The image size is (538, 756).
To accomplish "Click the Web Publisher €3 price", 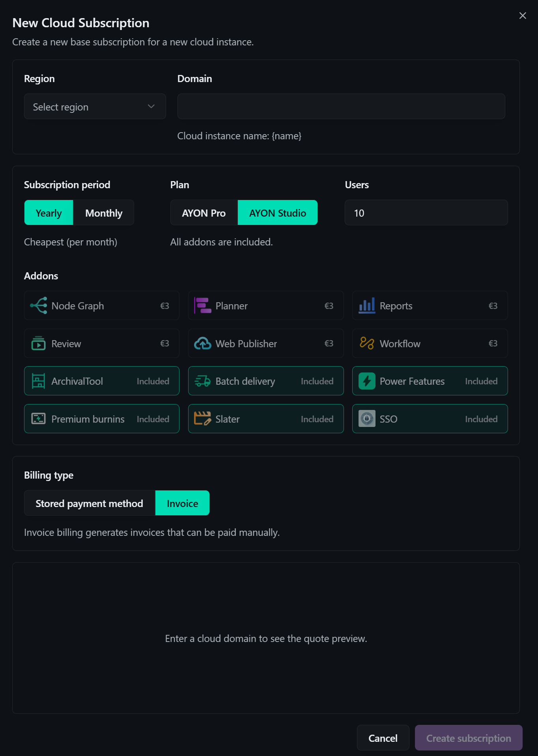I will (x=329, y=344).
